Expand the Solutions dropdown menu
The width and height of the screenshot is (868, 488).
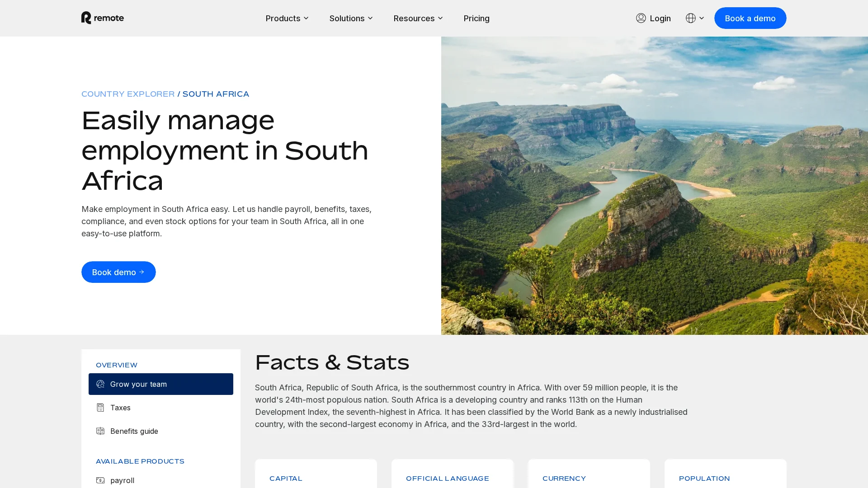(351, 18)
